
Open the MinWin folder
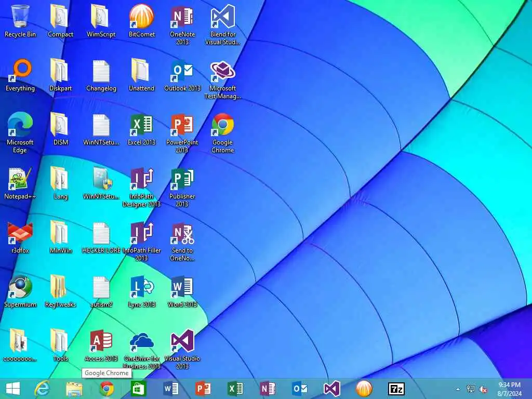(60, 237)
